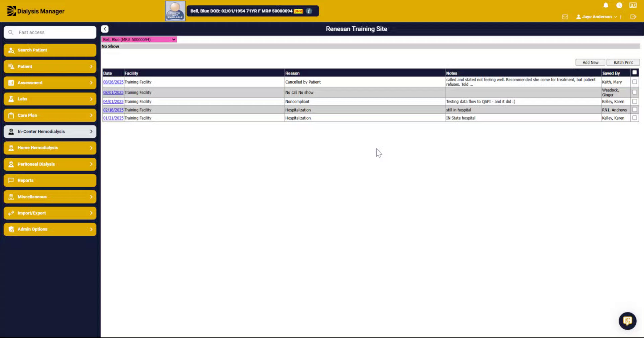
Task: Check the box for the 08/01/2025 row
Action: 634,92
